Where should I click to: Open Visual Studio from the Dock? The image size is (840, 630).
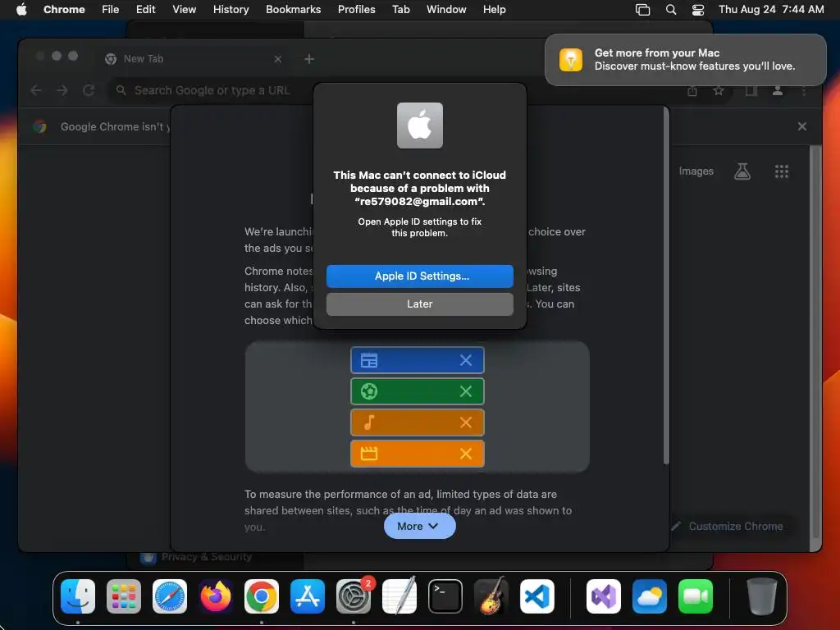tap(604, 596)
